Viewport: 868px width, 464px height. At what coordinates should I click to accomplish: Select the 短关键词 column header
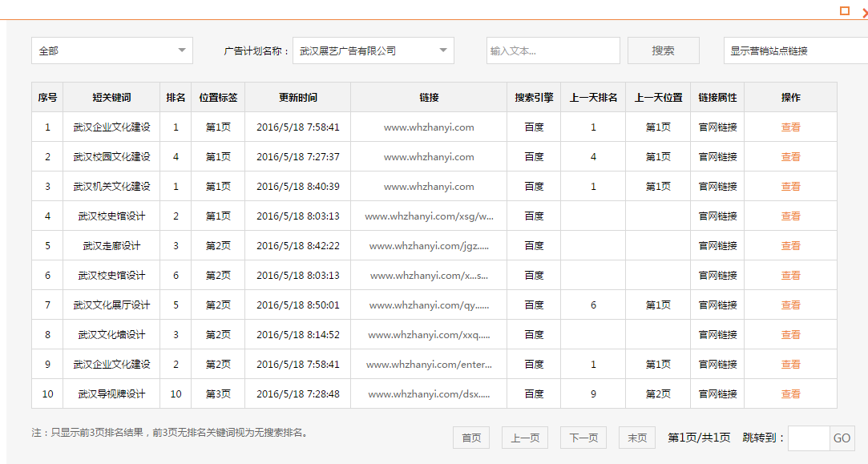111,97
